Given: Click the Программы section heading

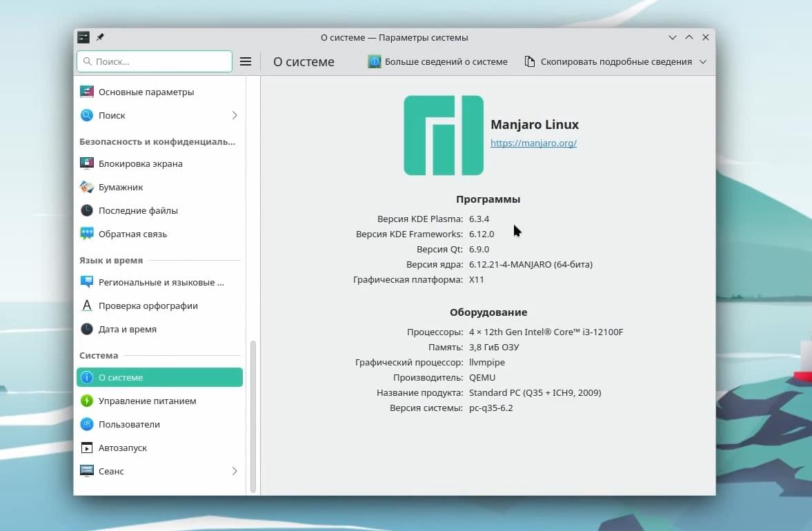Looking at the screenshot, I should pyautogui.click(x=488, y=199).
